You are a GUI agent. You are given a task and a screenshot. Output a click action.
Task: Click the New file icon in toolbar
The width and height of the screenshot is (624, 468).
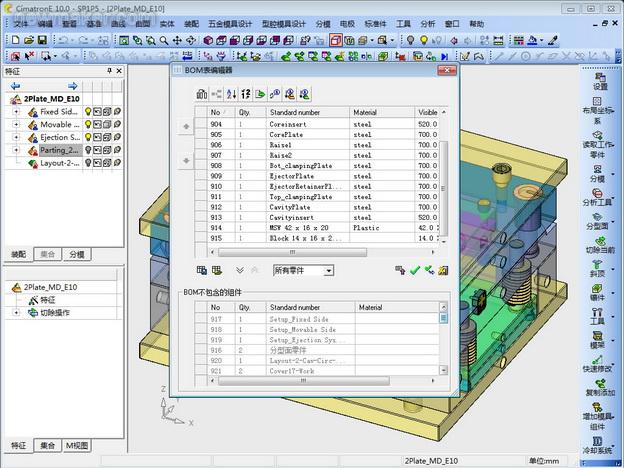click(16, 40)
